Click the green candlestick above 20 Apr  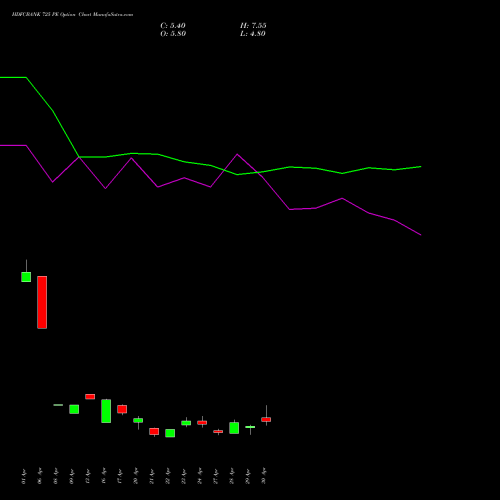[138, 420]
